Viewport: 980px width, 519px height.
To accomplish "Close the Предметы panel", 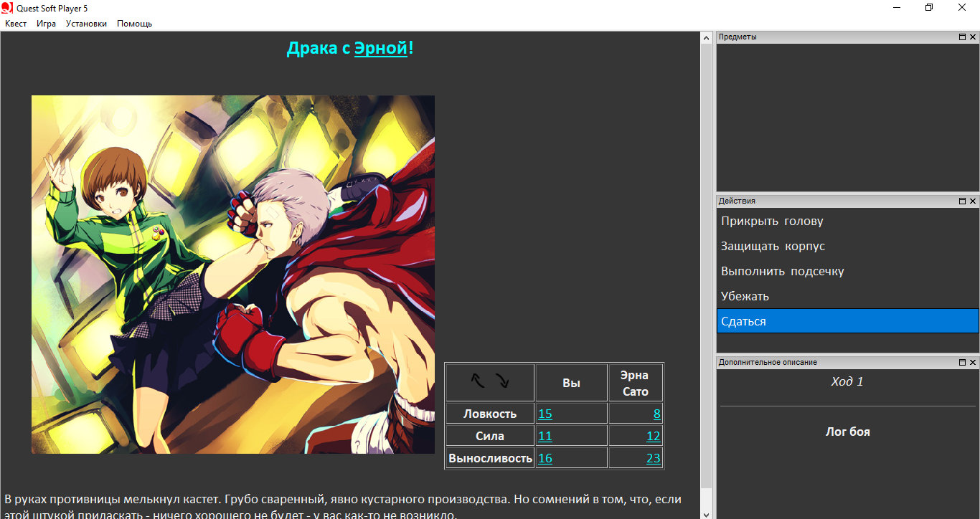I will (973, 37).
